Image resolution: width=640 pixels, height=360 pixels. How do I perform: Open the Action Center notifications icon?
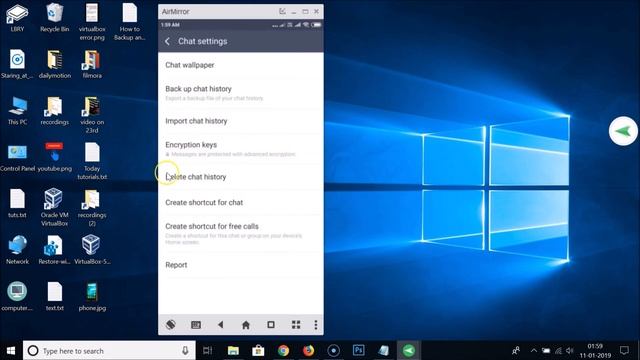[624, 351]
